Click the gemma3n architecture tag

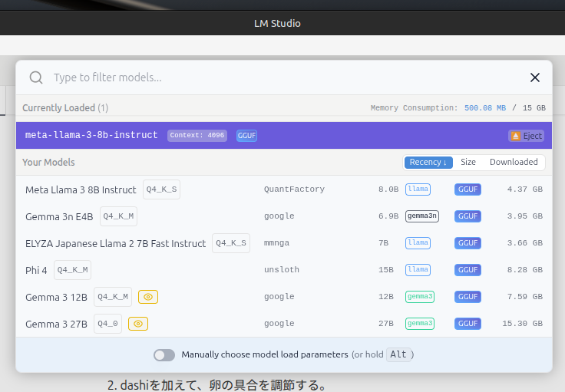pos(422,216)
